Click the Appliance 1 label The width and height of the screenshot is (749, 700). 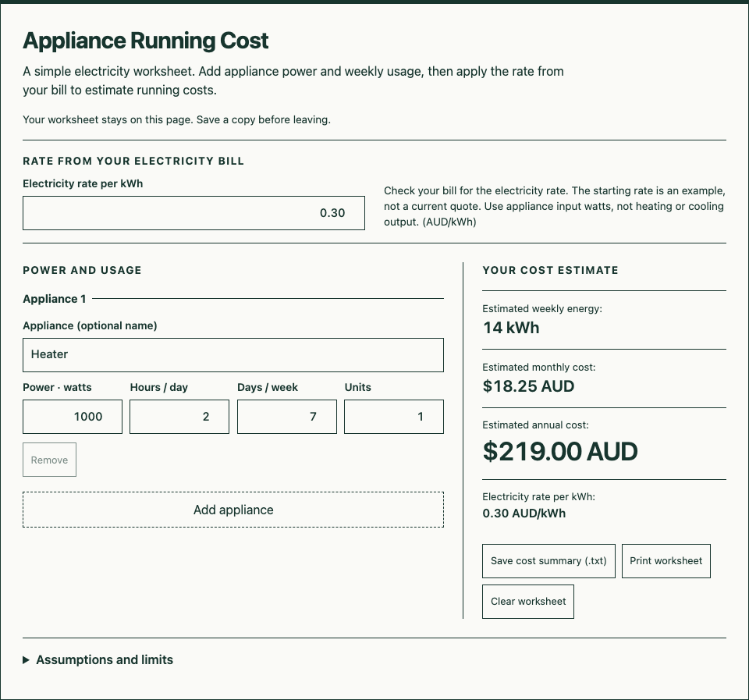pos(55,299)
